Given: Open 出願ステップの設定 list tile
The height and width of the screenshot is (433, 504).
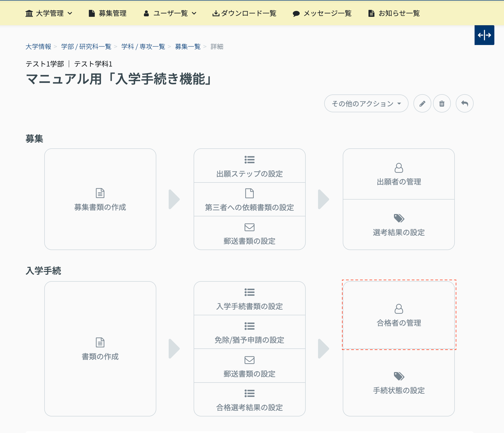Looking at the screenshot, I should pos(249,166).
